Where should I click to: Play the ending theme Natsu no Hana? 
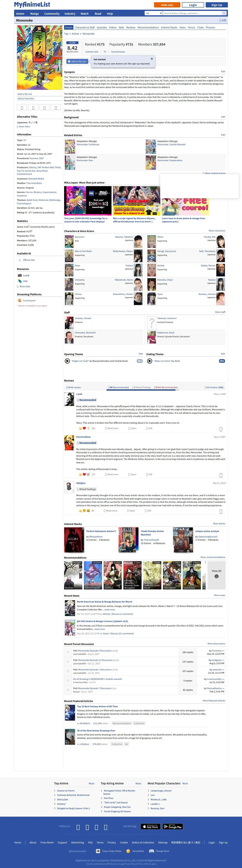point(149,361)
